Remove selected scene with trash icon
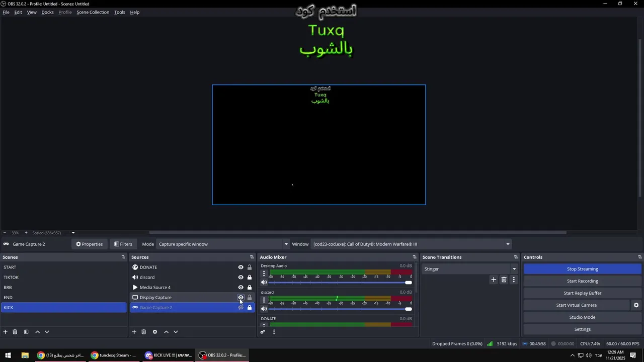Image resolution: width=644 pixels, height=362 pixels. [x=15, y=332]
